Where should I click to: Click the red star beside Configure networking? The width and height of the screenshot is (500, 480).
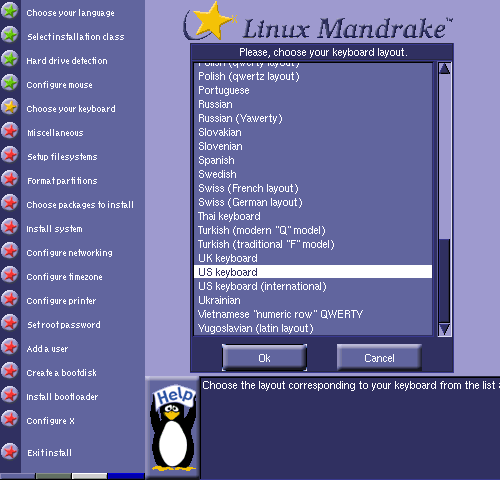point(10,251)
